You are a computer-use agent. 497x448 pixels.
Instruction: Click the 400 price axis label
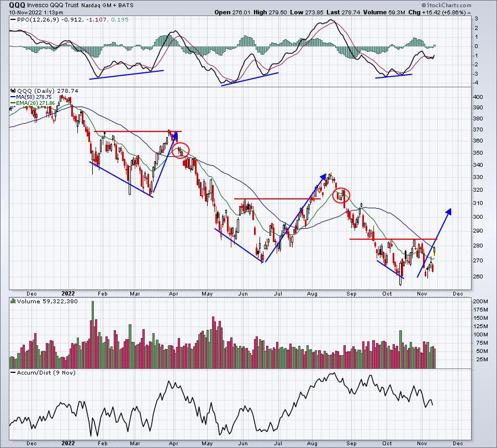479,97
